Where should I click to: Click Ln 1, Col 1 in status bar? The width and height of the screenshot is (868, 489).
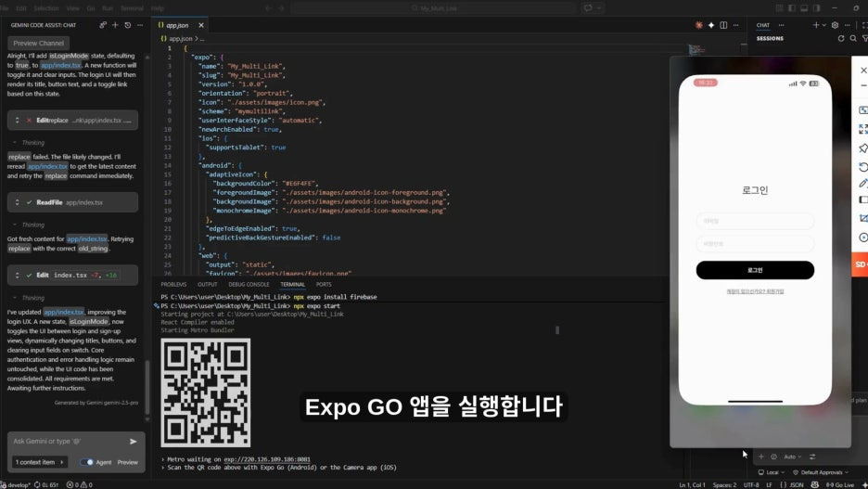click(x=692, y=484)
